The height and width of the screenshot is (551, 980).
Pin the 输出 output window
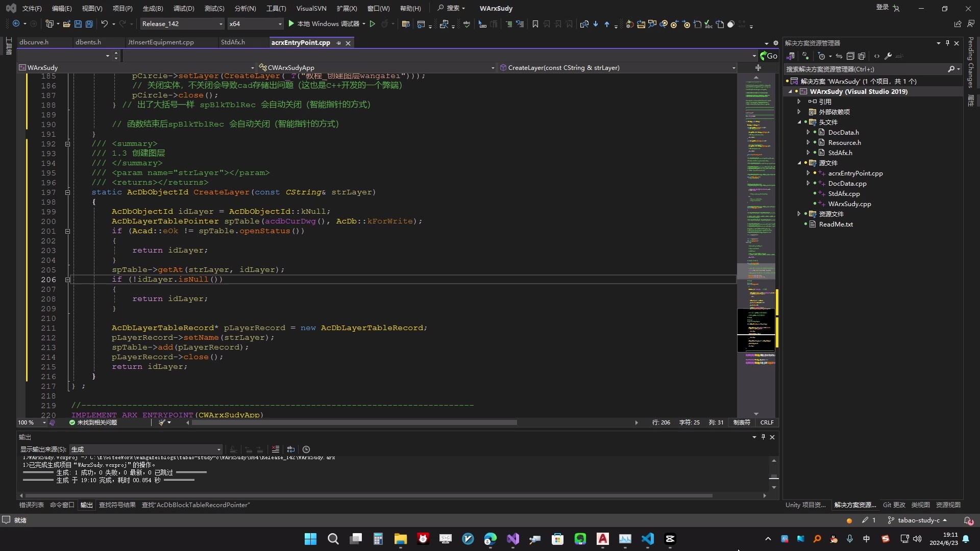[763, 437]
